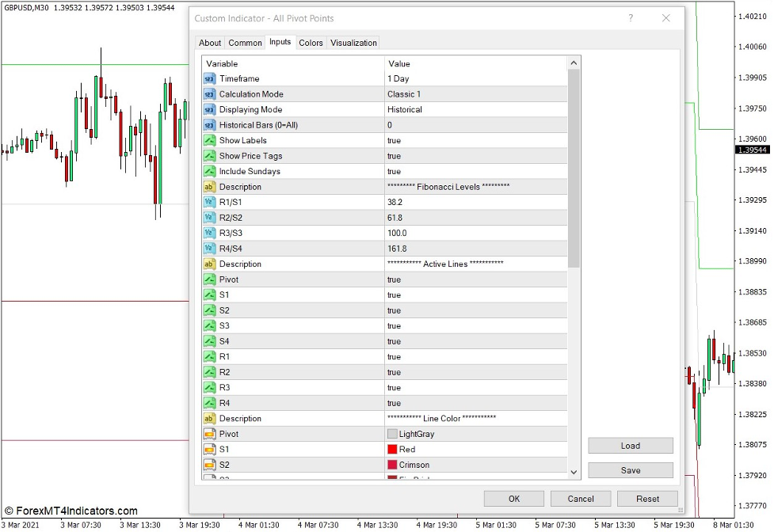Open the Visualization tab

pyautogui.click(x=353, y=43)
